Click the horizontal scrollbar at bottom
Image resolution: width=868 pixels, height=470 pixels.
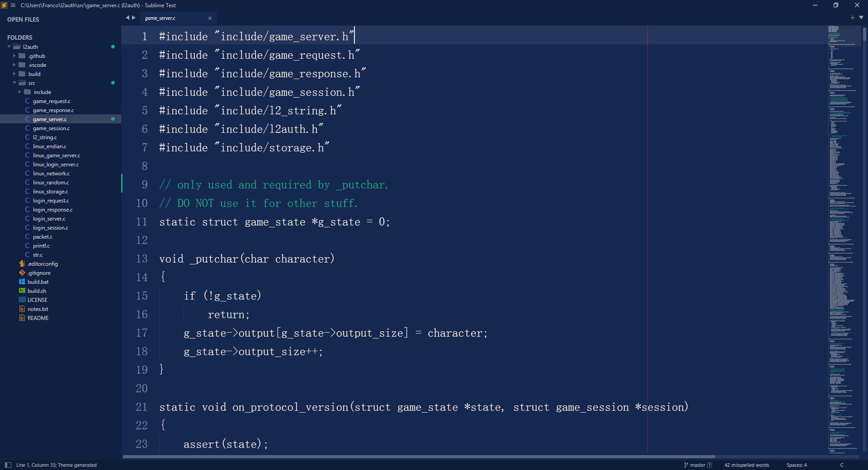(419, 456)
